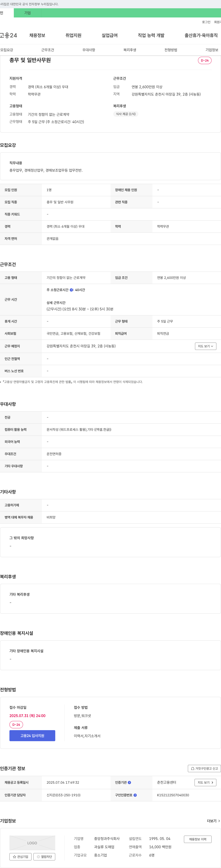Switch to the 기업 tab
This screenshot has width=221, height=868.
[x=27, y=13]
